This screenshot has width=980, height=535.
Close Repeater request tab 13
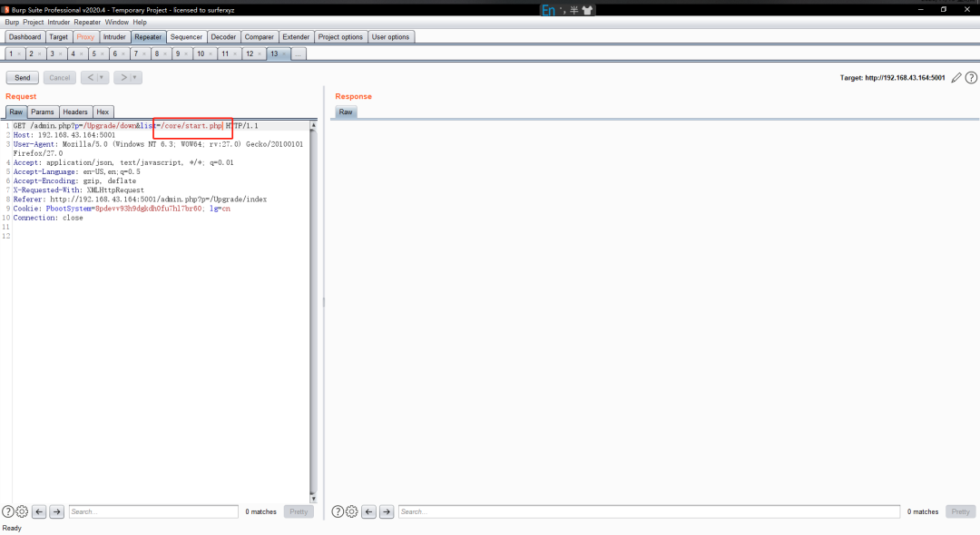tap(284, 53)
